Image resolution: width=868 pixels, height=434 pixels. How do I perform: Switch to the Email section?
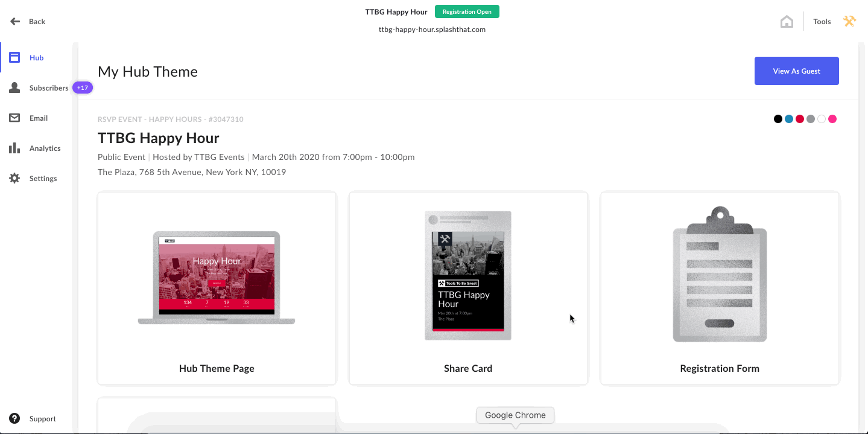[x=39, y=118]
